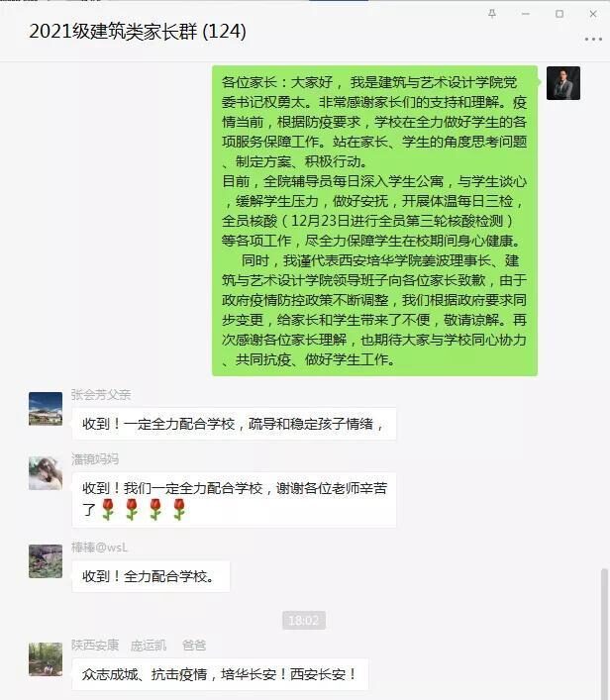Click the message with four rose emojis
Viewport: 610px width, 700px height.
234,500
